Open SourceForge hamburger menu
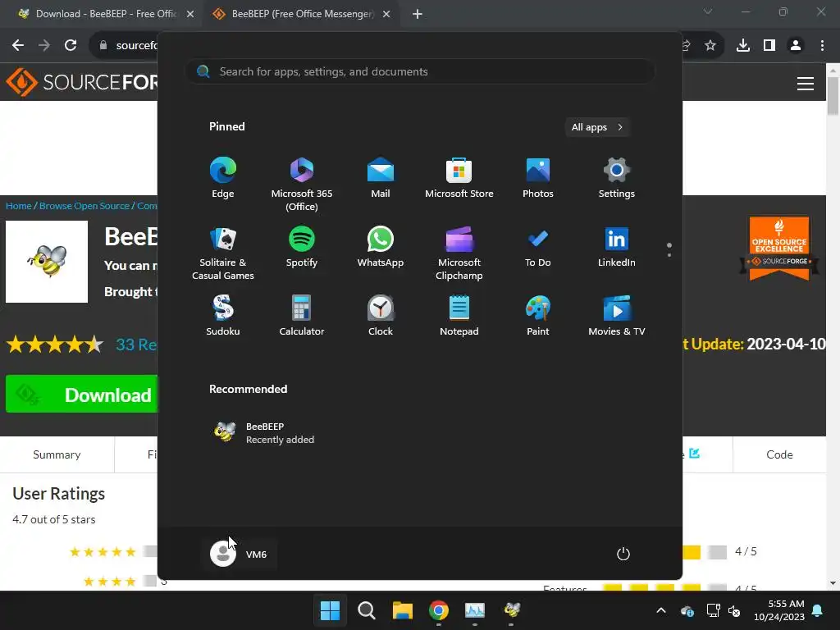The width and height of the screenshot is (840, 630). (x=806, y=83)
